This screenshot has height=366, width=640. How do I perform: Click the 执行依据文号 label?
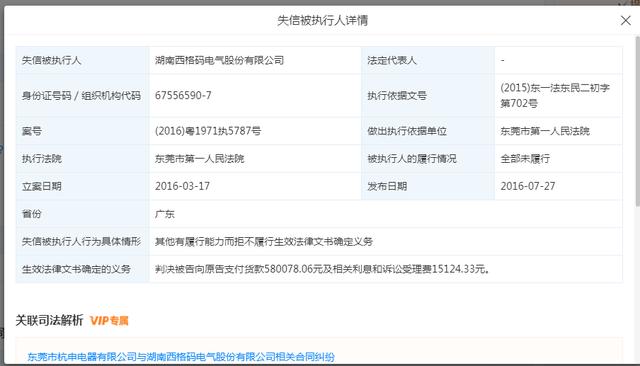[397, 95]
